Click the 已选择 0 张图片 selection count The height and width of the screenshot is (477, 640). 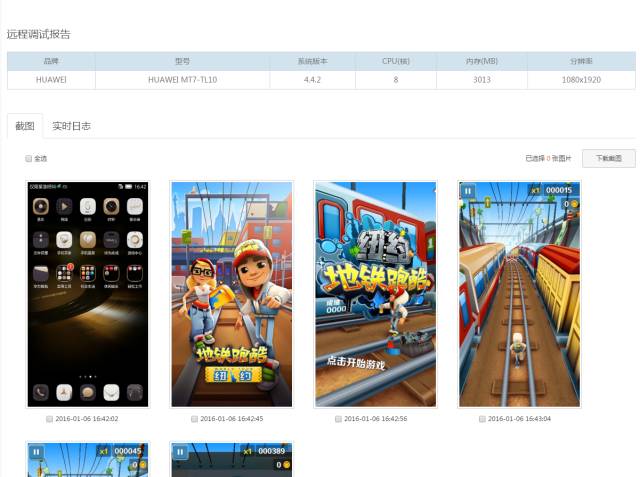[x=548, y=158]
